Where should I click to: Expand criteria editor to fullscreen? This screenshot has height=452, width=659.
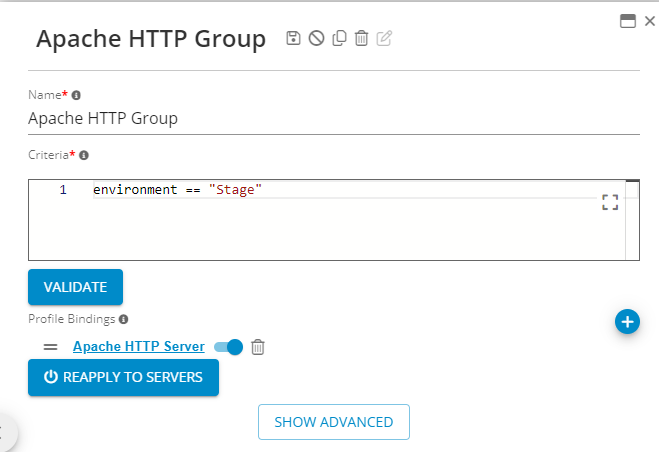(610, 203)
